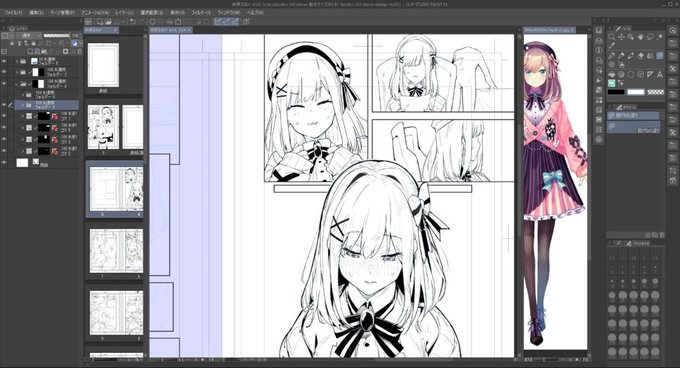The height and width of the screenshot is (368, 680).
Task: Hide the フォルダー 5 layer with picture thumbnail
Action: pyautogui.click(x=4, y=61)
